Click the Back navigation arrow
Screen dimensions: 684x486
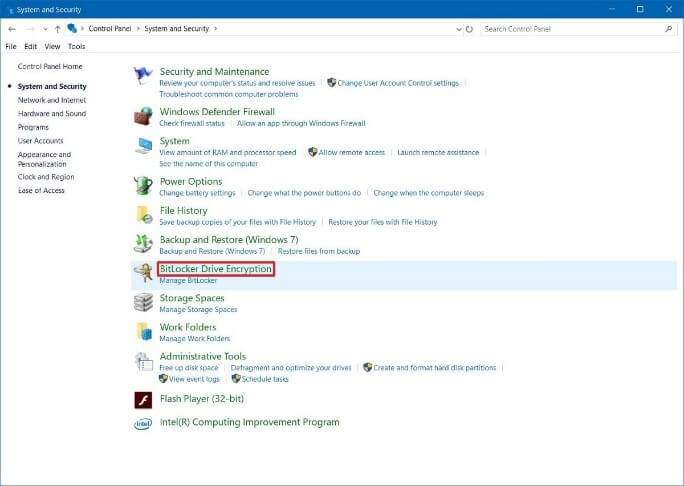[x=12, y=29]
